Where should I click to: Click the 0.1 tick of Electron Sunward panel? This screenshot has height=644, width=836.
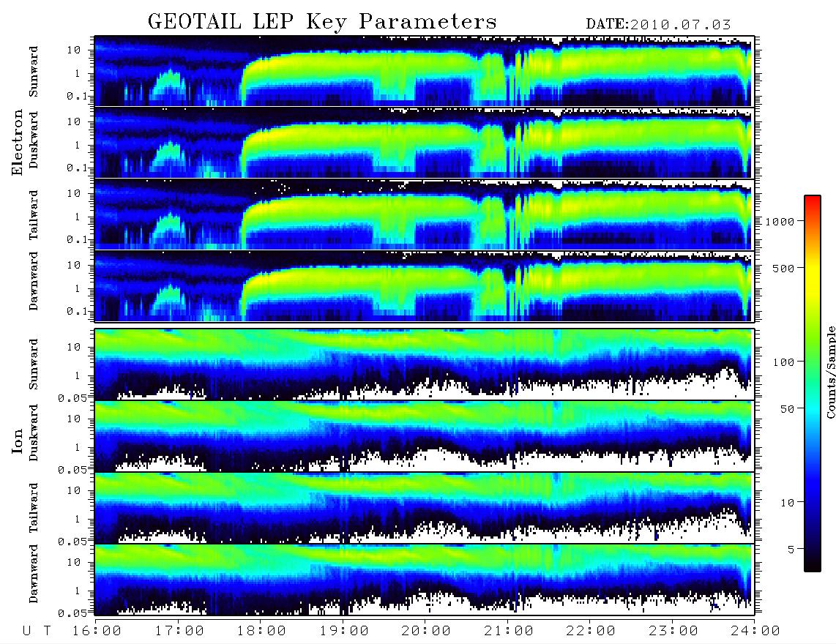77,96
